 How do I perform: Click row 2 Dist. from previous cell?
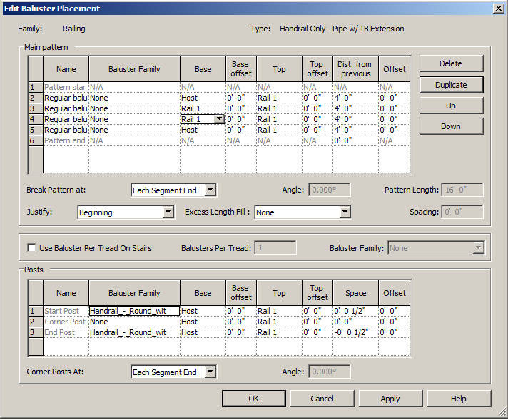click(x=355, y=98)
